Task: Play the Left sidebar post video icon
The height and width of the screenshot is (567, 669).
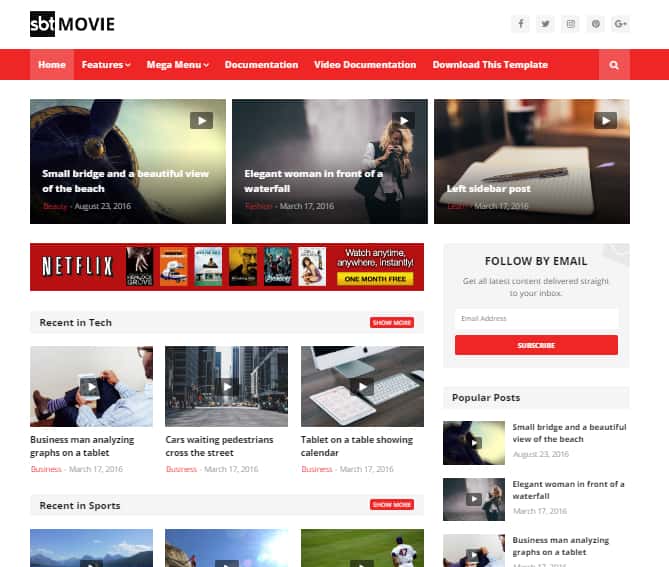Action: pyautogui.click(x=605, y=121)
